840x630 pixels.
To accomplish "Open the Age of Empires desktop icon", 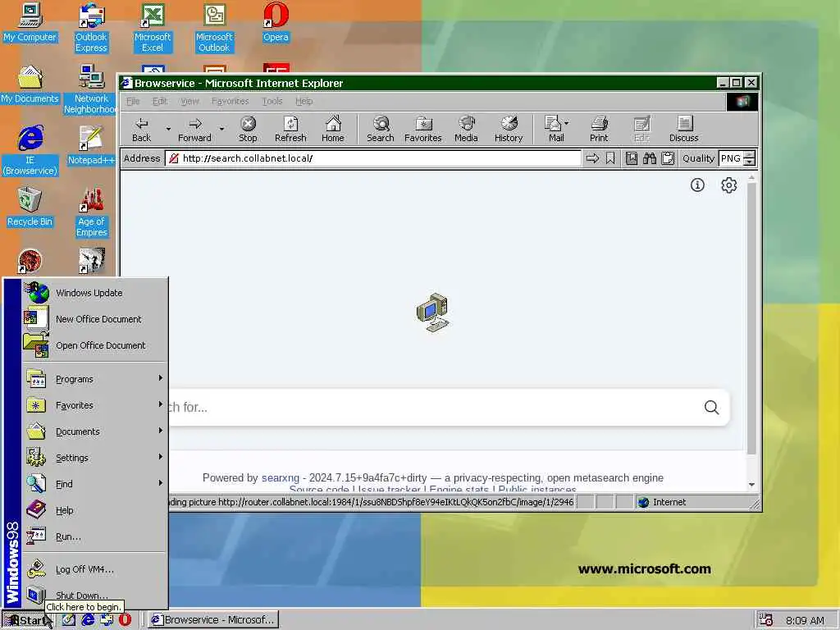I will click(92, 212).
